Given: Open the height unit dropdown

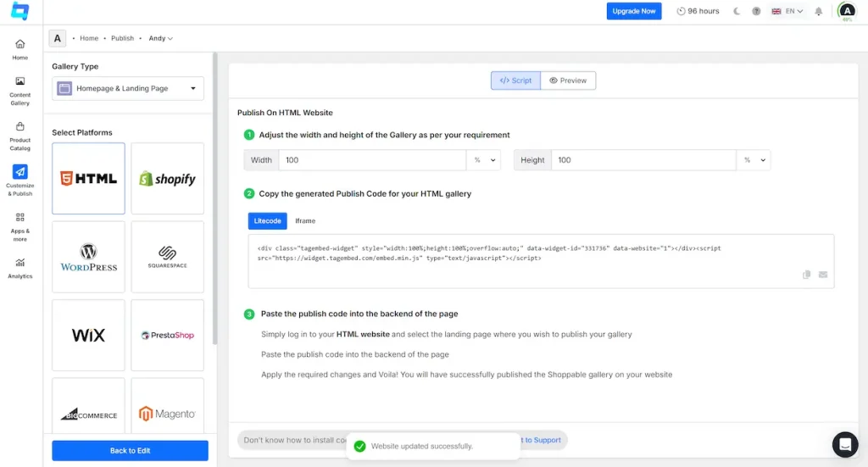Looking at the screenshot, I should (x=754, y=160).
